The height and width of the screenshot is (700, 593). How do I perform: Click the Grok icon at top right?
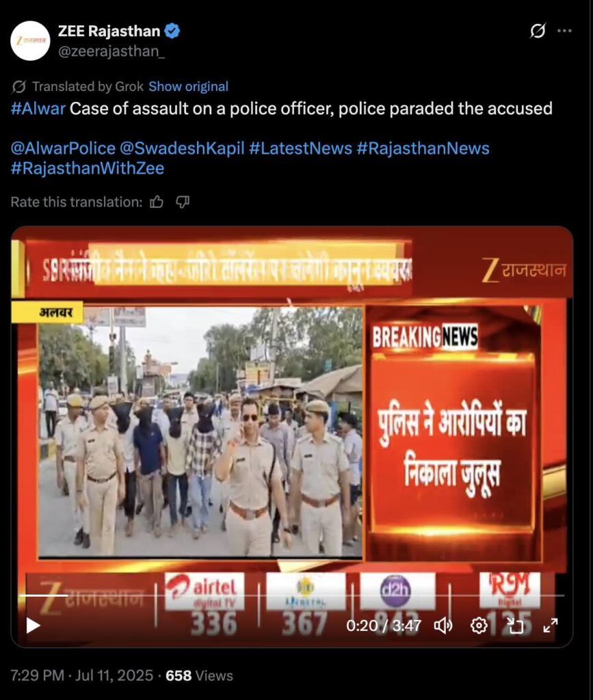538,30
